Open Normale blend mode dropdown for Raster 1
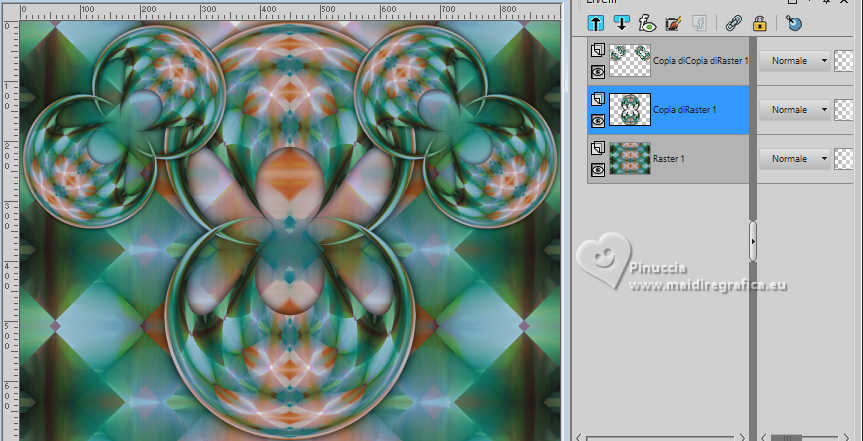The image size is (863, 441). point(795,159)
